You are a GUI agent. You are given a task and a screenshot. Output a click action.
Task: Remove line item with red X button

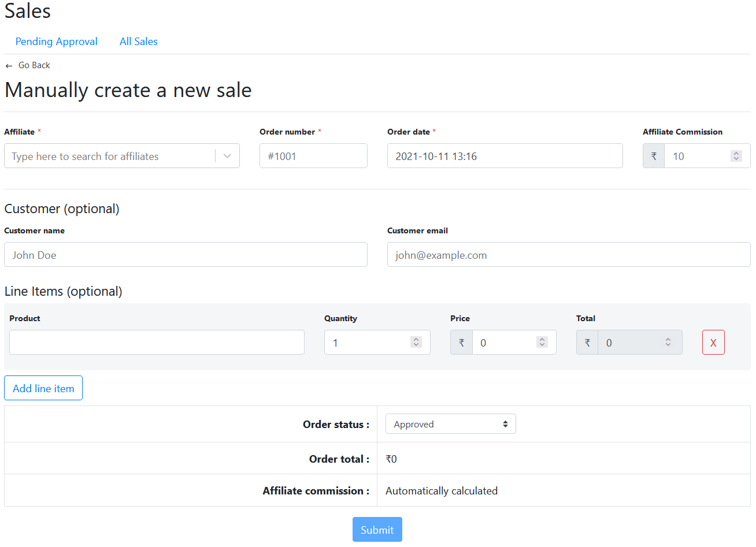(713, 343)
